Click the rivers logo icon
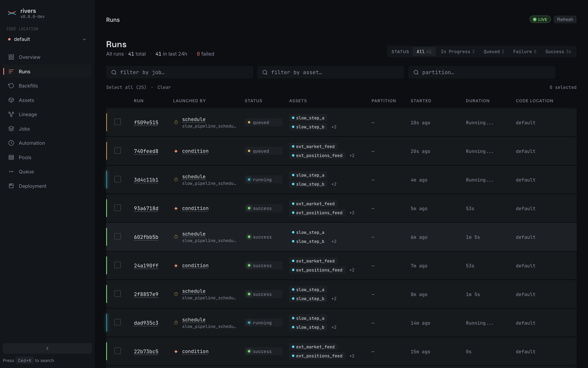The height and width of the screenshot is (368, 588). pyautogui.click(x=12, y=13)
